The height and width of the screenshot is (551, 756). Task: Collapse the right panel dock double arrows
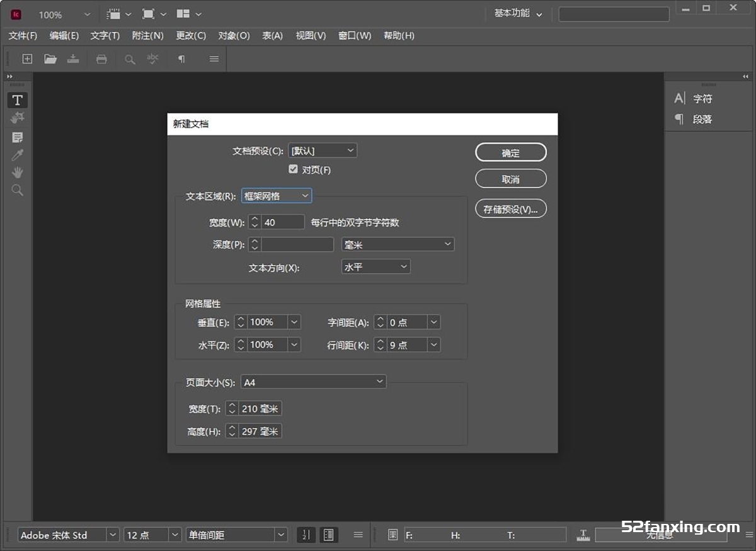[746, 76]
